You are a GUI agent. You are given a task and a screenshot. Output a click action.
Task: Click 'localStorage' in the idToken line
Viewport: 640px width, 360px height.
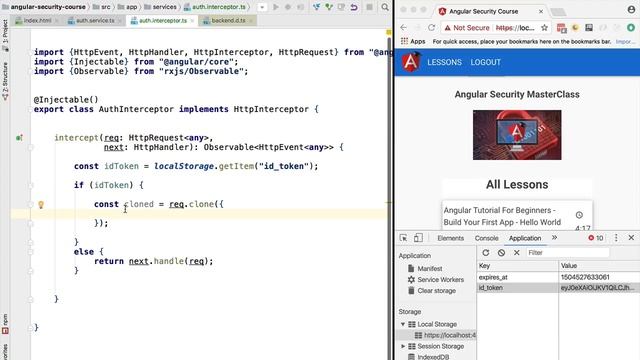pyautogui.click(x=184, y=166)
